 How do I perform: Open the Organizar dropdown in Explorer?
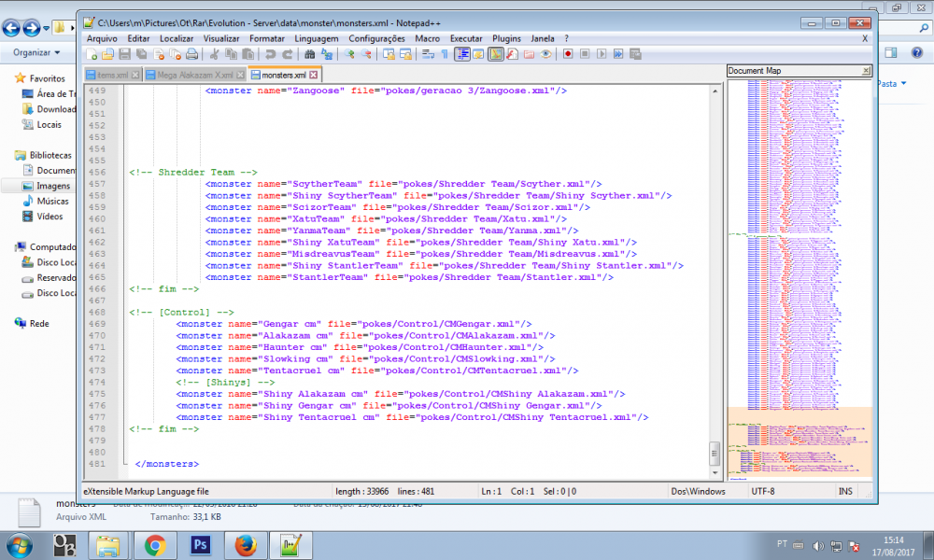coord(36,52)
